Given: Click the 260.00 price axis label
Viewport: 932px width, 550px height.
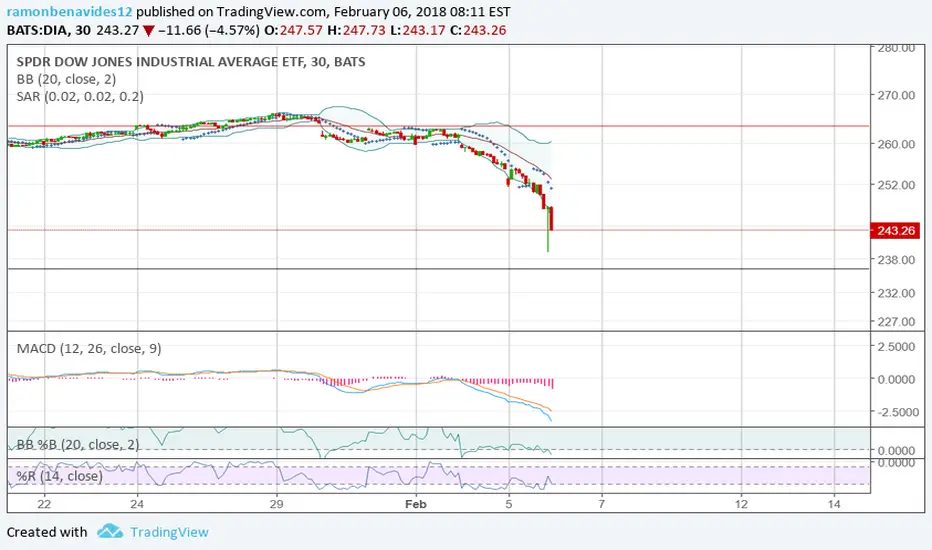Looking at the screenshot, I should (896, 144).
